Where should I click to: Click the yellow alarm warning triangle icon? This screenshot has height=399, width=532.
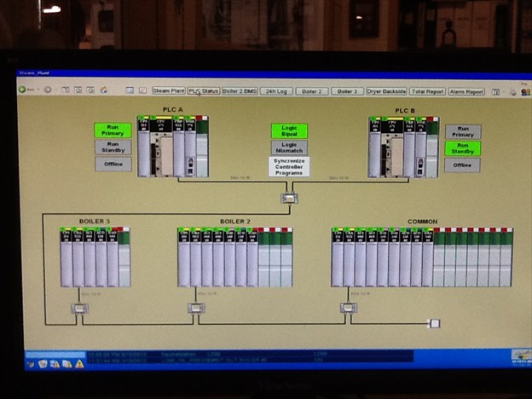pos(80,364)
